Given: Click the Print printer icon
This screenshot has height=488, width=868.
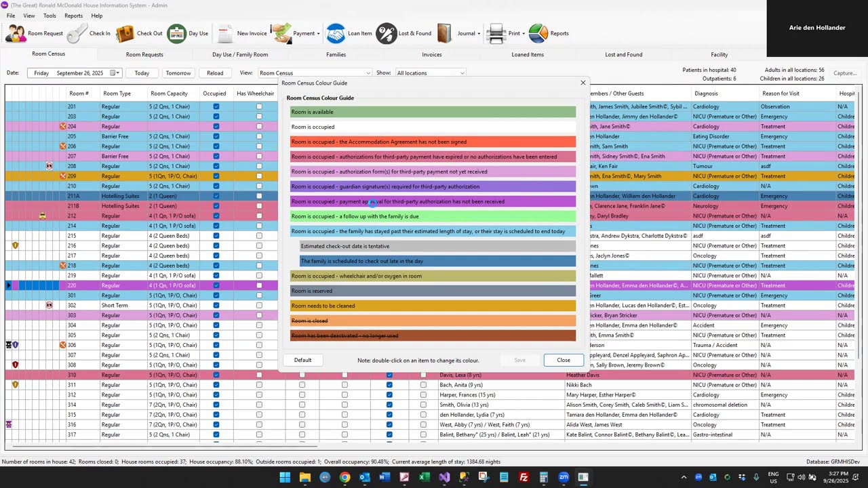Looking at the screenshot, I should [x=496, y=33].
